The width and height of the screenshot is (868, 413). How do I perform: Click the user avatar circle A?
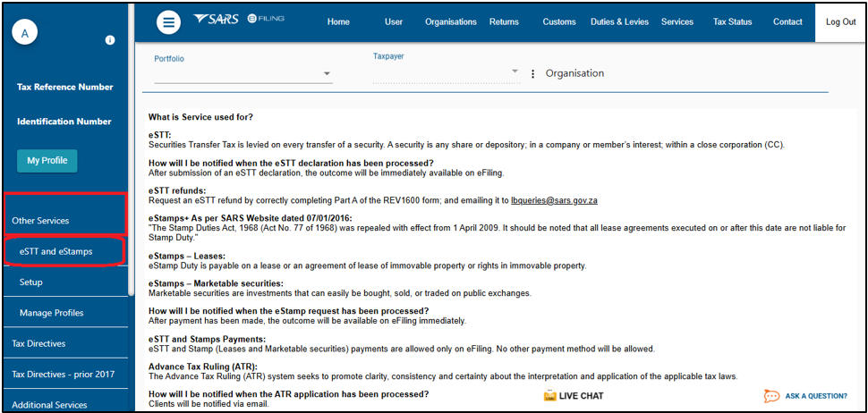point(24,33)
